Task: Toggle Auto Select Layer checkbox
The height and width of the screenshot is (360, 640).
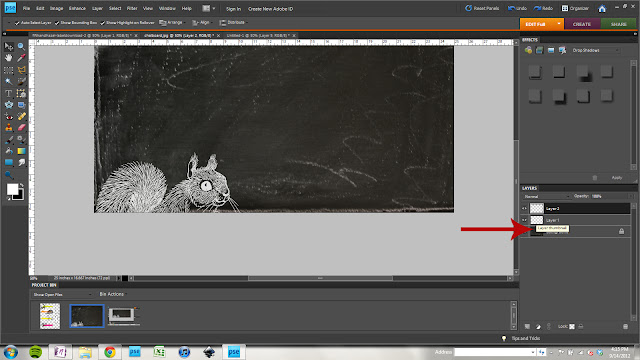Action: click(17, 23)
